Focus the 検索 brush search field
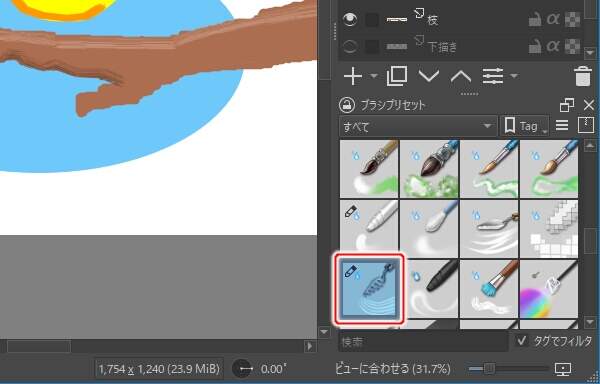The width and height of the screenshot is (600, 384). pos(423,342)
